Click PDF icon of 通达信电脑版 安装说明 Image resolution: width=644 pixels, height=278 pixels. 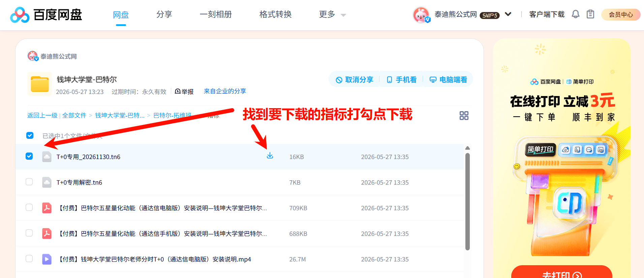click(47, 208)
